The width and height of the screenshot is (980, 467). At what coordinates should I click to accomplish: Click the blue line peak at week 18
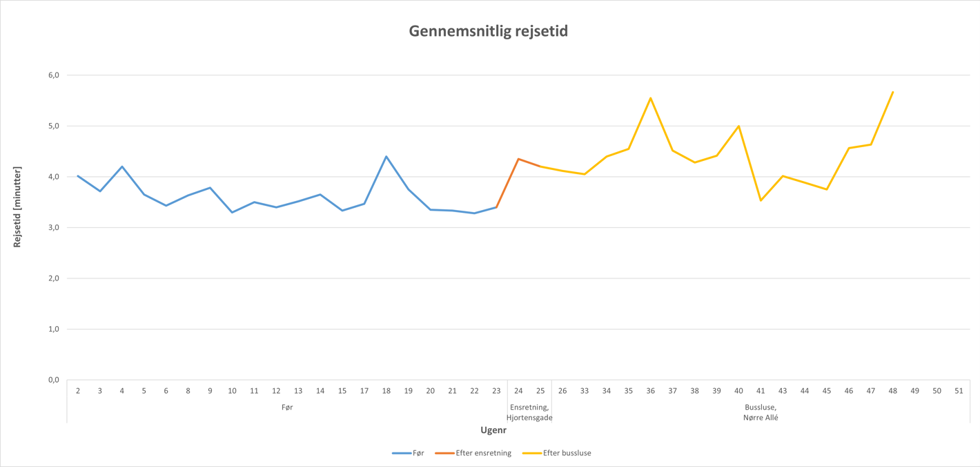click(x=386, y=157)
